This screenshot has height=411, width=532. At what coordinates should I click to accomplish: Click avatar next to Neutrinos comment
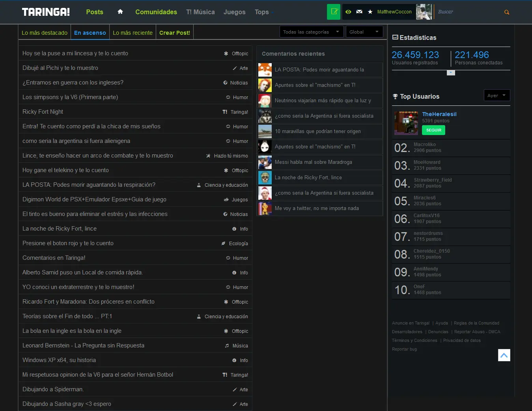[x=265, y=101]
